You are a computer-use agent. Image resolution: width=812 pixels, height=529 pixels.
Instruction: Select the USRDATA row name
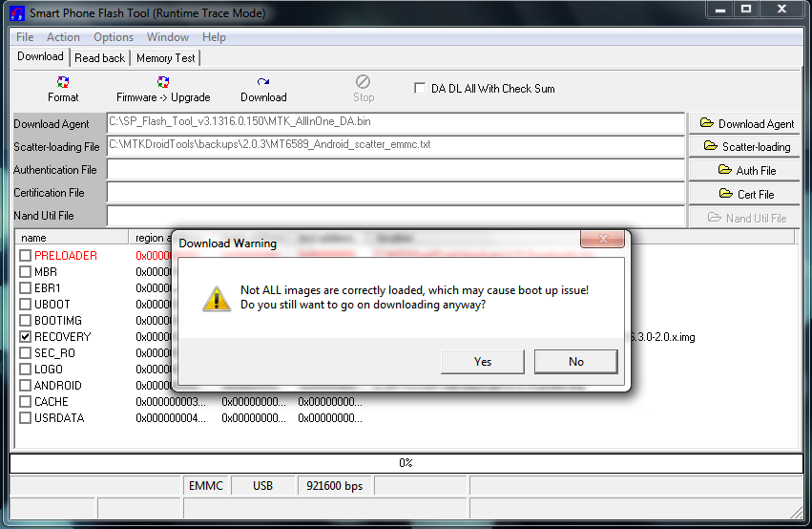click(x=59, y=418)
